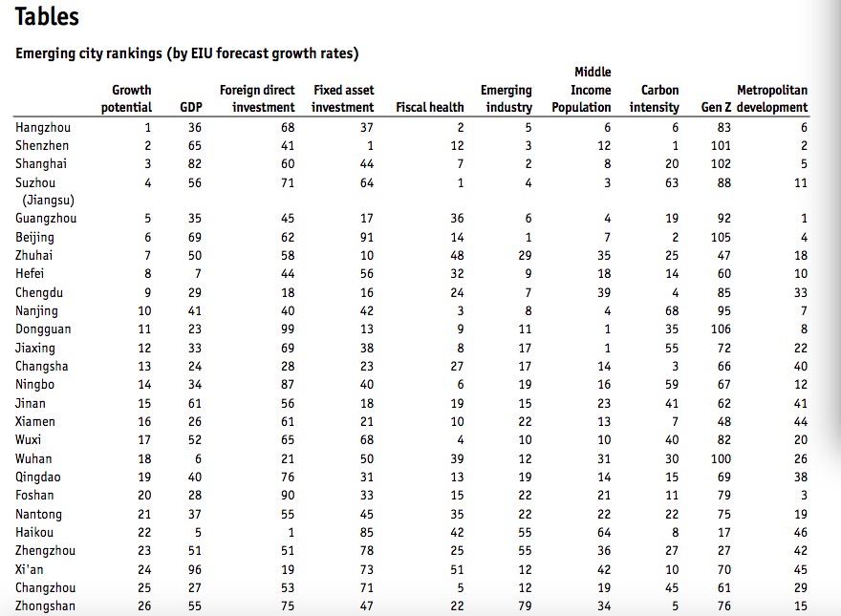Viewport: 841px width, 616px height.
Task: Select the Hangzhou row label
Action: click(x=43, y=127)
